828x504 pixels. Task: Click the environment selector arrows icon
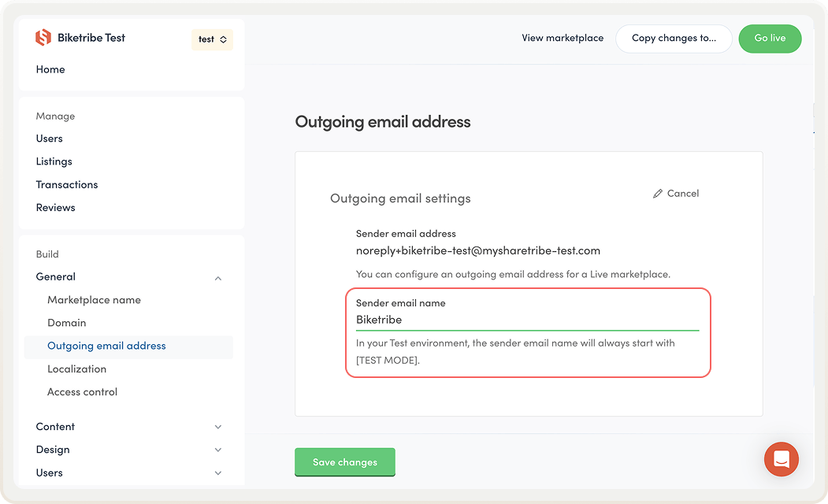(225, 38)
